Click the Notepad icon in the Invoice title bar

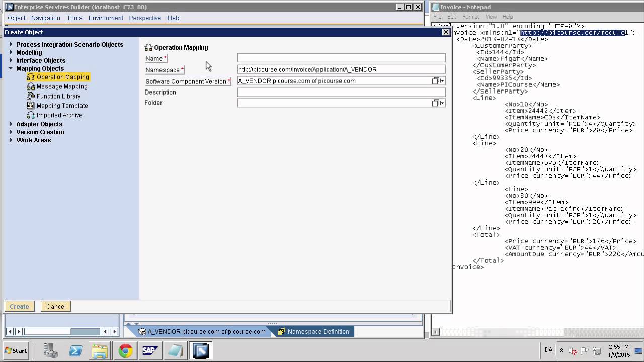tap(435, 7)
